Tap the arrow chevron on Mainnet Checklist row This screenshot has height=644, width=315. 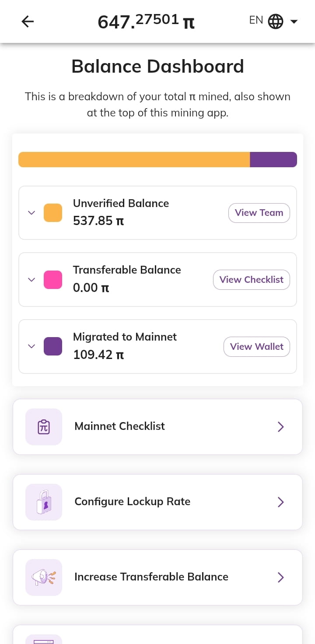(281, 427)
